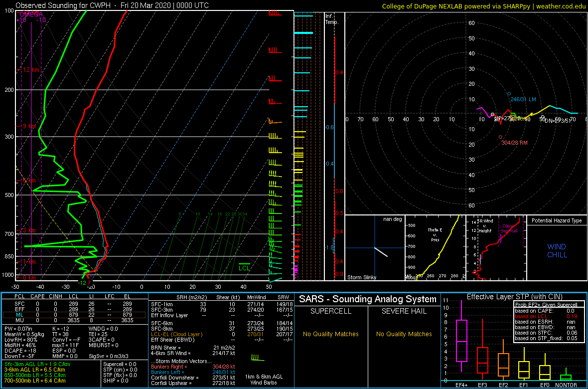
Task: Click the "maxT = 11F" value
Action: 66,345
